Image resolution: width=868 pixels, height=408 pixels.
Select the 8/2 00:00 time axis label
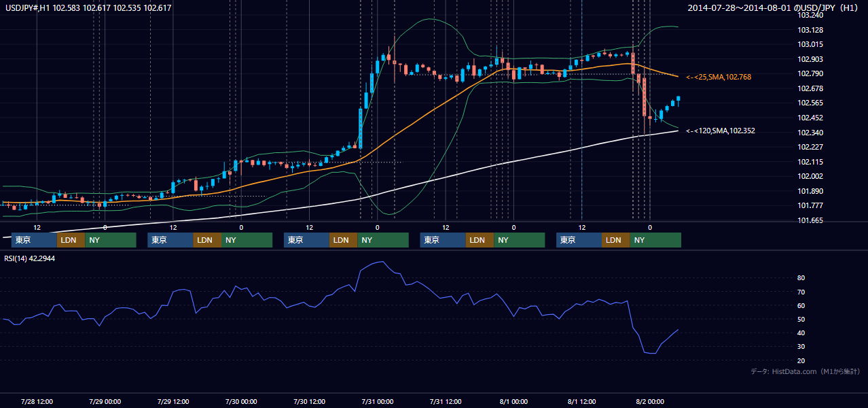[650, 401]
